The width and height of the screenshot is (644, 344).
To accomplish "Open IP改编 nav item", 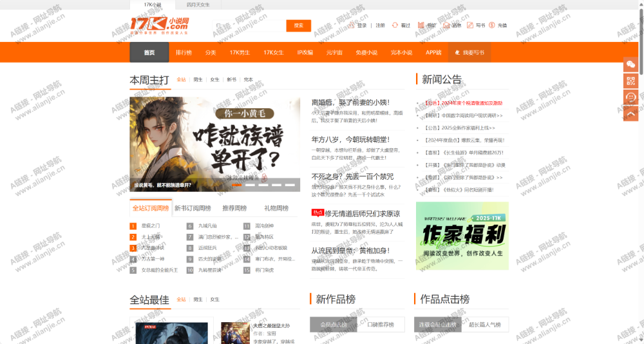I will pyautogui.click(x=305, y=52).
